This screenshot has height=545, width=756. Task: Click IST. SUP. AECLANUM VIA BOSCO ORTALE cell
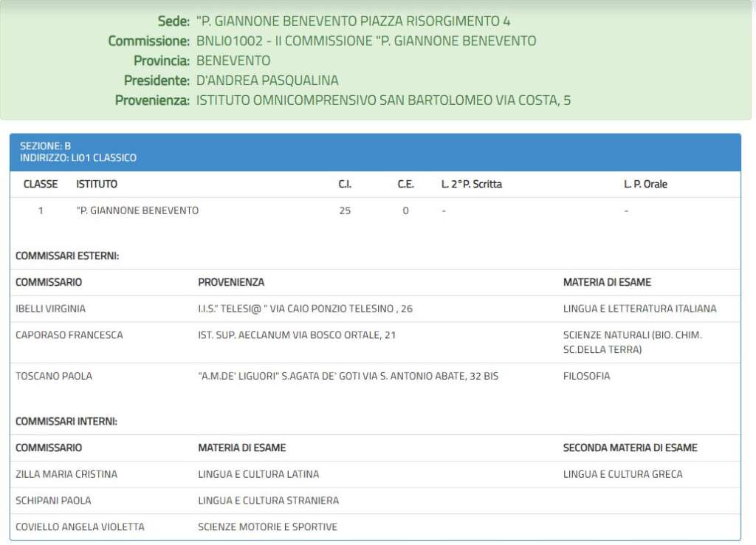coord(297,335)
